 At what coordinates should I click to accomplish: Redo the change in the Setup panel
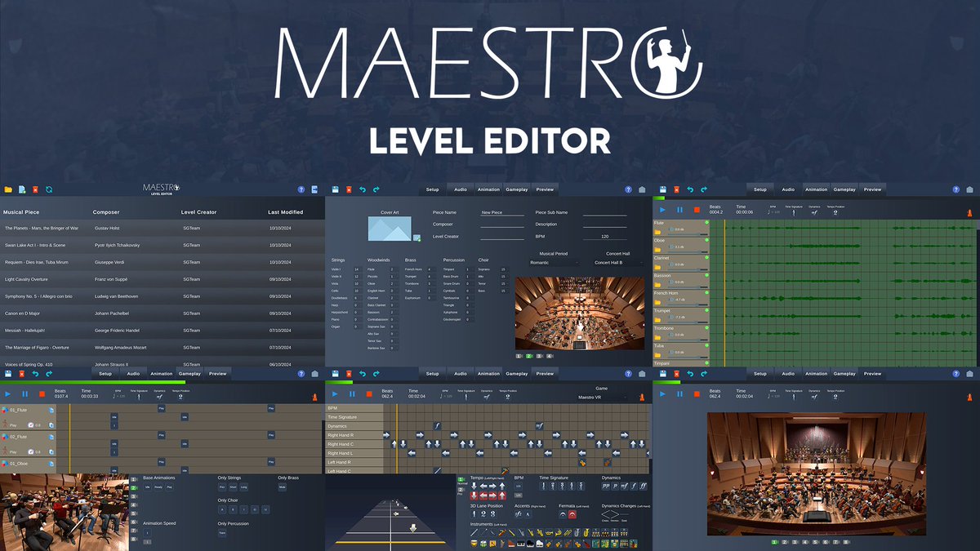[x=376, y=189]
